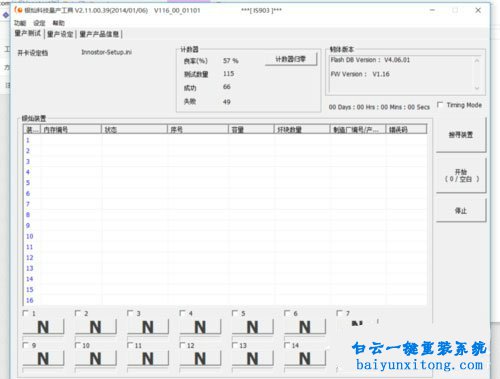
Task: Click the 容量 column header
Action: point(251,129)
